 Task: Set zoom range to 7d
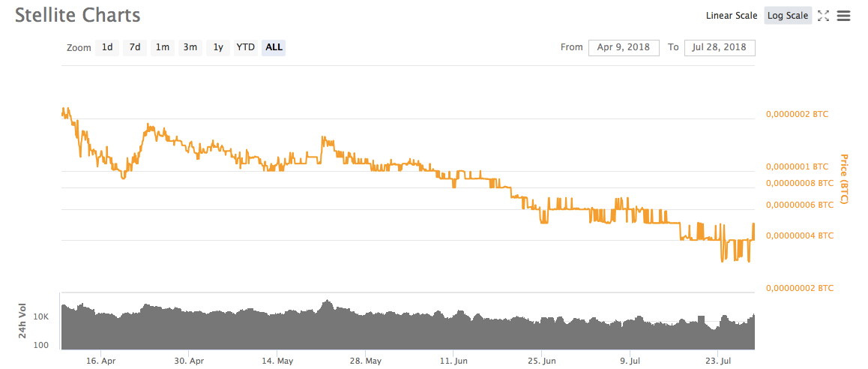pyautogui.click(x=134, y=48)
